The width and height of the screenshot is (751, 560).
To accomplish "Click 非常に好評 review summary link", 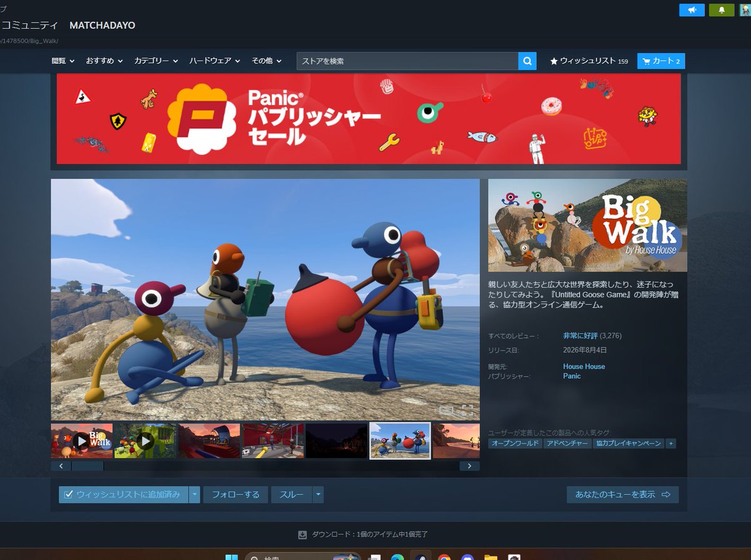I will pos(581,336).
